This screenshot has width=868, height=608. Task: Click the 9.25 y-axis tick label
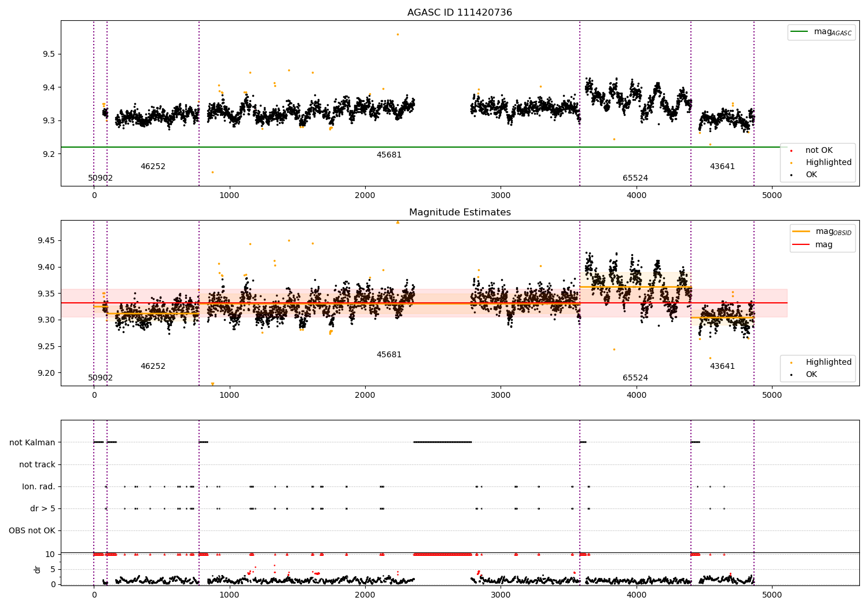pos(47,347)
